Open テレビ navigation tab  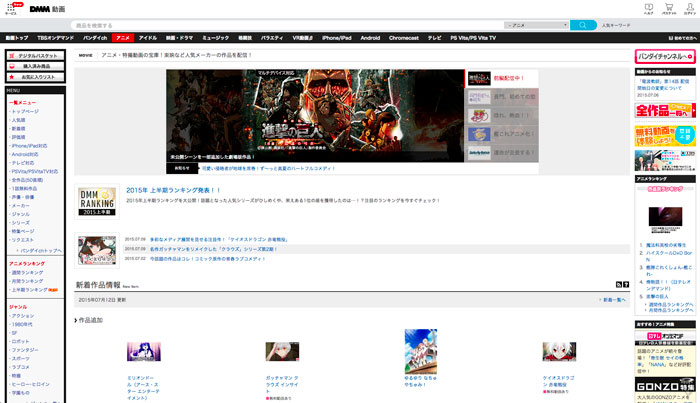(434, 38)
